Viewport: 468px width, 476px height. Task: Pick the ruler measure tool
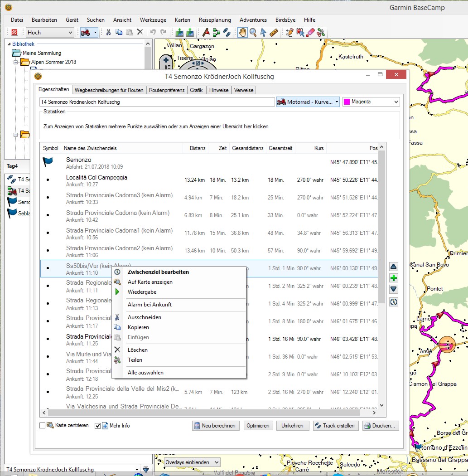(274, 32)
